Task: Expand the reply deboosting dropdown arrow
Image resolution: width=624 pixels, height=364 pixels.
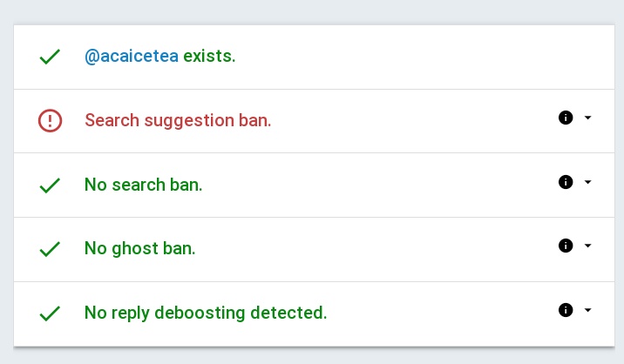Action: [587, 310]
